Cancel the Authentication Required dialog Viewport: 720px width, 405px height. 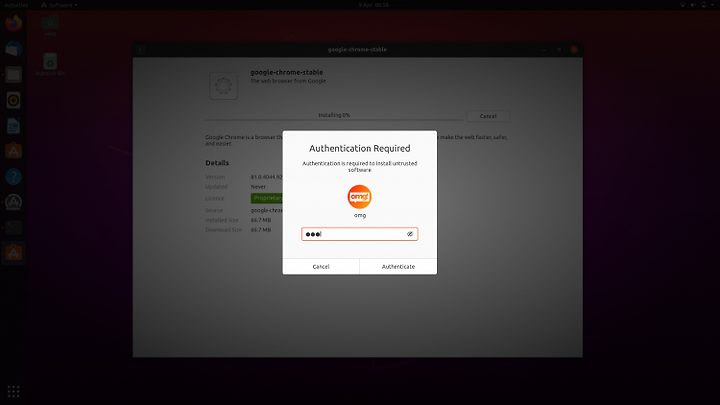(321, 266)
